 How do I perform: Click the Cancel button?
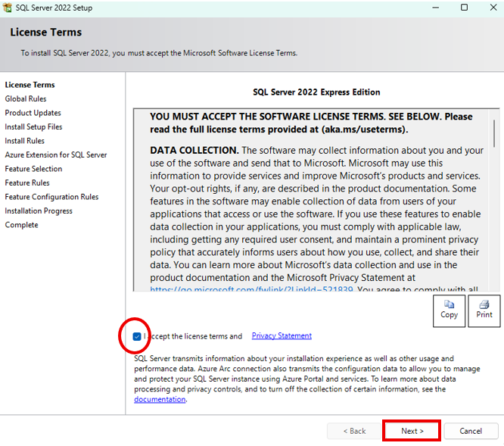[471, 431]
